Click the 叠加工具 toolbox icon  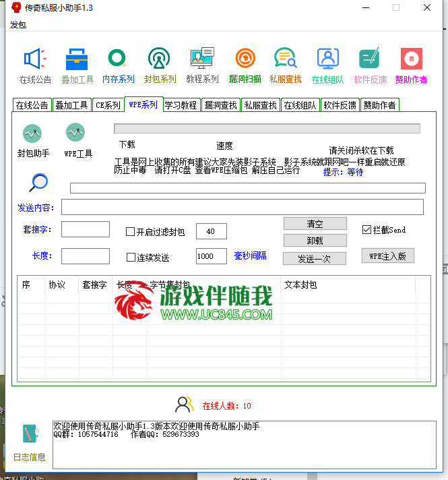[x=77, y=59]
